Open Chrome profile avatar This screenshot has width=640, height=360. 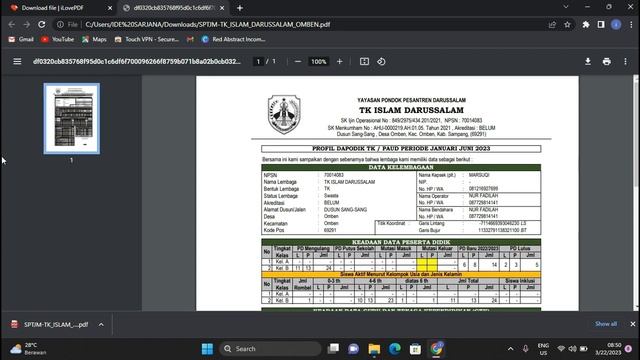click(x=616, y=24)
